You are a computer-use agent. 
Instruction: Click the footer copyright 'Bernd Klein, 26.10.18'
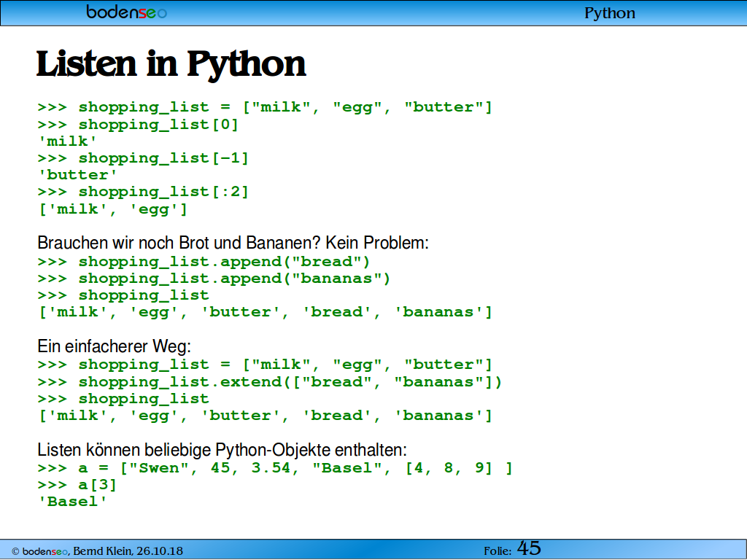pyautogui.click(x=97, y=551)
